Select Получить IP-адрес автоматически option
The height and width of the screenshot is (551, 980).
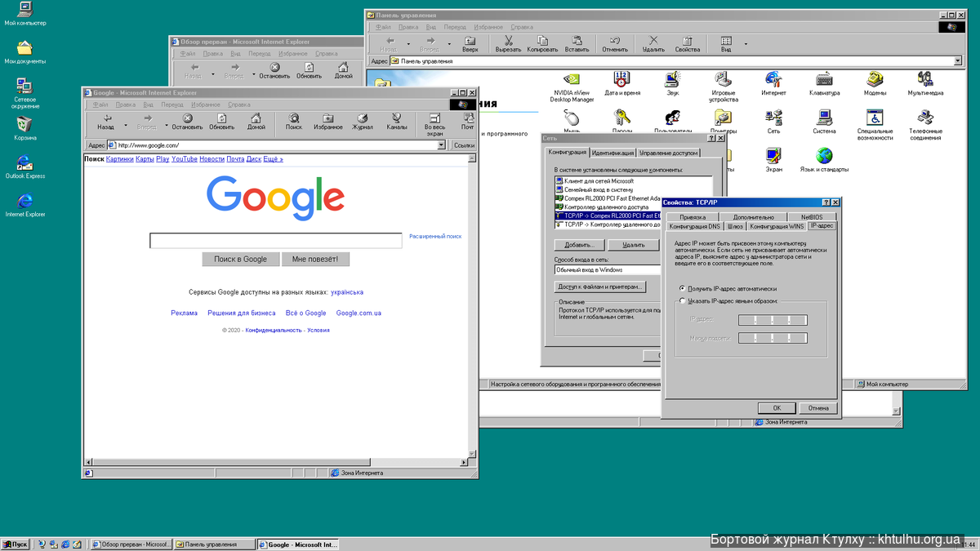point(682,289)
